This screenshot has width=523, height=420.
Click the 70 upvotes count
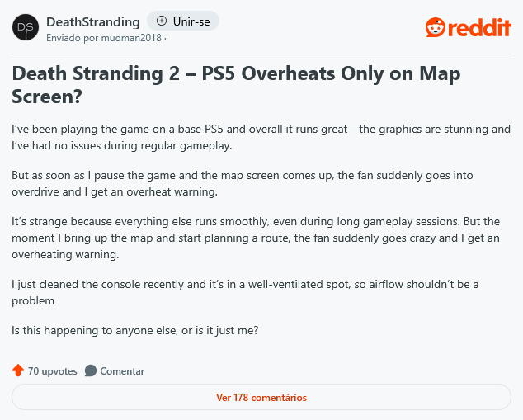pyautogui.click(x=52, y=371)
